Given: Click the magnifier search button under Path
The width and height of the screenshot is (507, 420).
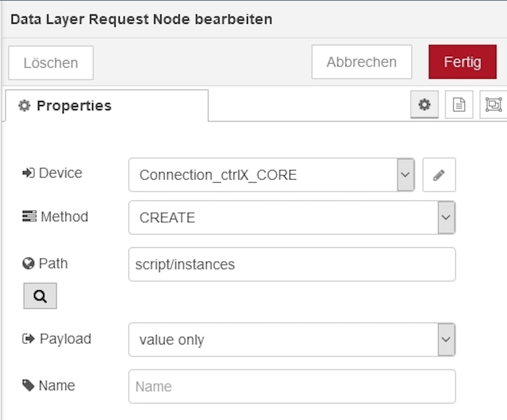Looking at the screenshot, I should [40, 296].
